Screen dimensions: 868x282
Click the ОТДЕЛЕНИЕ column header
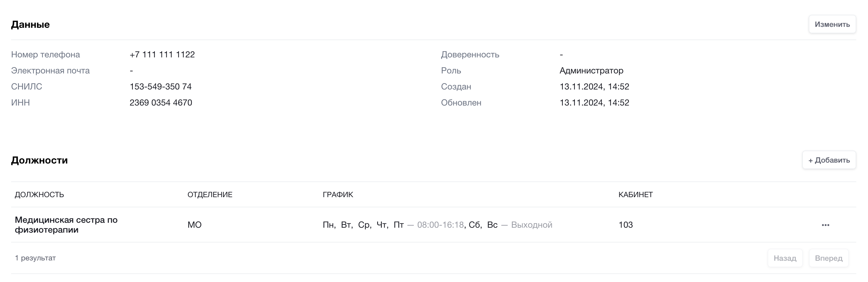[x=210, y=194]
